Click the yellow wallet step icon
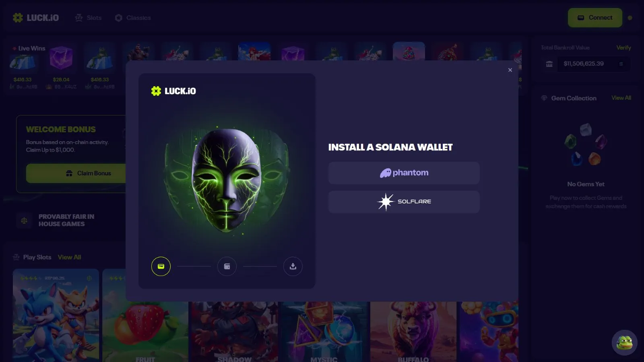Screen dimensions: 644x362 pyautogui.click(x=161, y=266)
